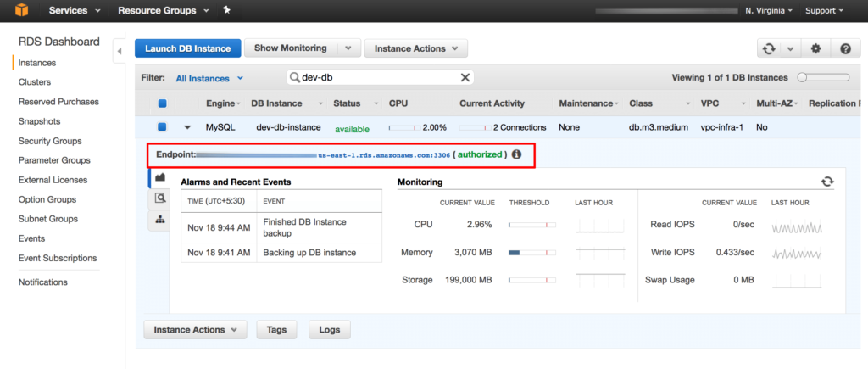Open the help question mark icon
The image size is (868, 369).
(x=845, y=48)
